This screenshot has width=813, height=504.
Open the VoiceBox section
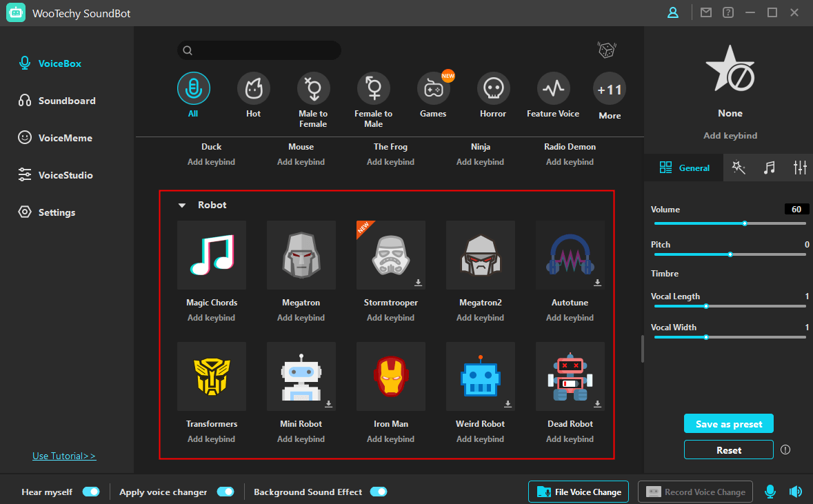[50, 63]
